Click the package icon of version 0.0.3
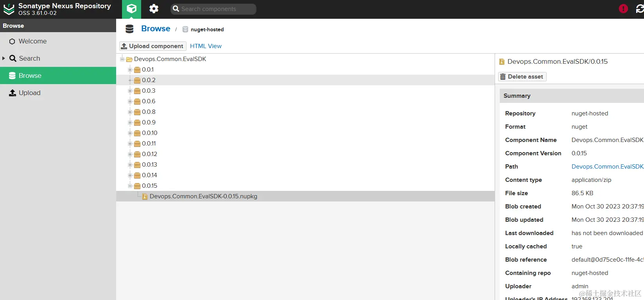 [137, 91]
